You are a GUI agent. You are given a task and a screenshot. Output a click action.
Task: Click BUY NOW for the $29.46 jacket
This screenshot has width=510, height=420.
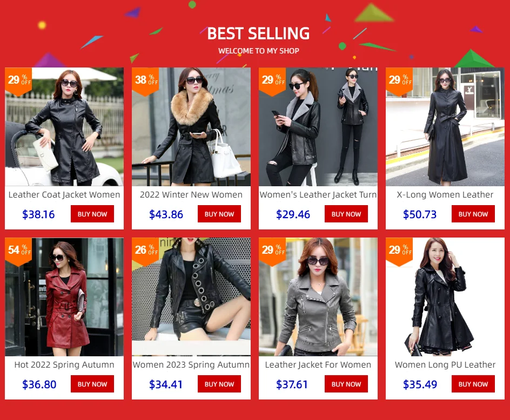[346, 214]
